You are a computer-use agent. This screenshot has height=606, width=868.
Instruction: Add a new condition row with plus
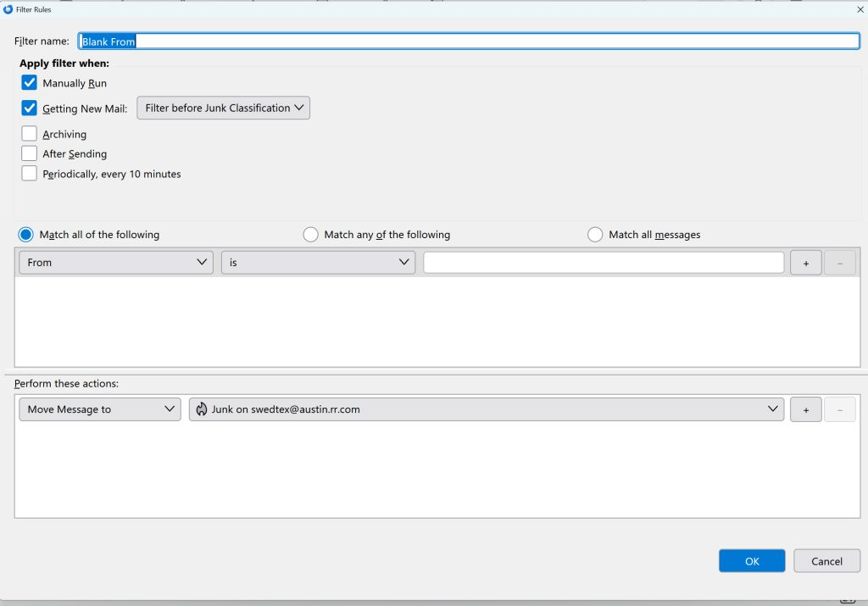click(805, 263)
